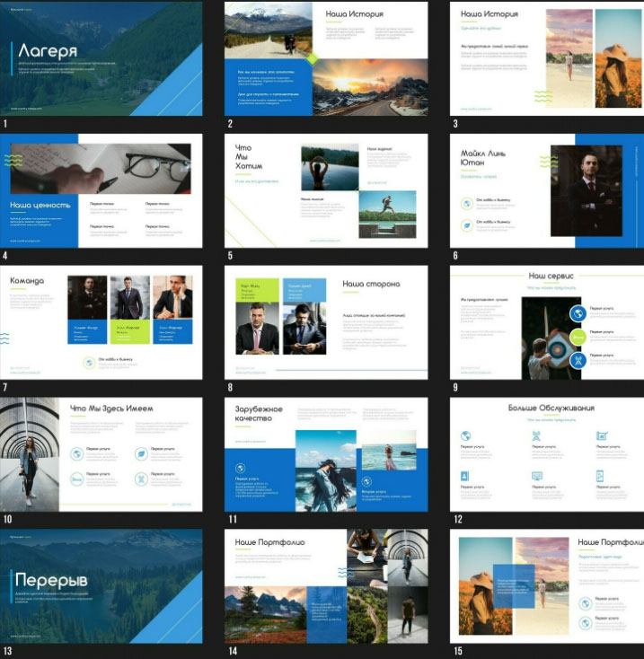Open slide 13 titled Перерыв
The width and height of the screenshot is (644, 659).
(x=101, y=586)
